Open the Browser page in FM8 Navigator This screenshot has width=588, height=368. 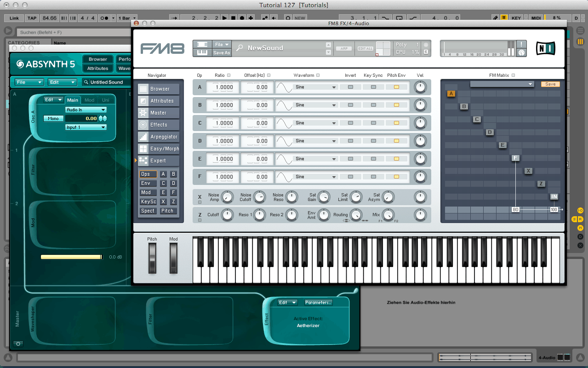tap(159, 89)
